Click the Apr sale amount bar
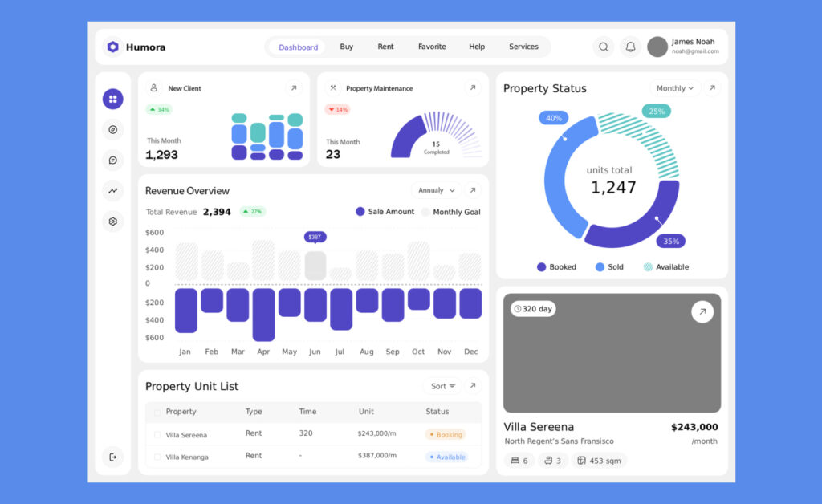Image resolution: width=822 pixels, height=504 pixels. click(263, 315)
